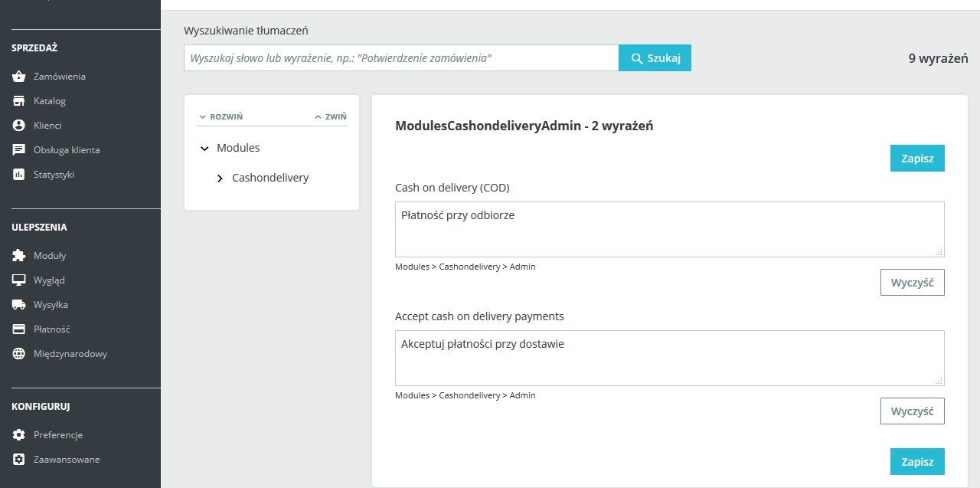Open the Zaawansowane menu item
This screenshot has width=980, height=488.
[66, 460]
